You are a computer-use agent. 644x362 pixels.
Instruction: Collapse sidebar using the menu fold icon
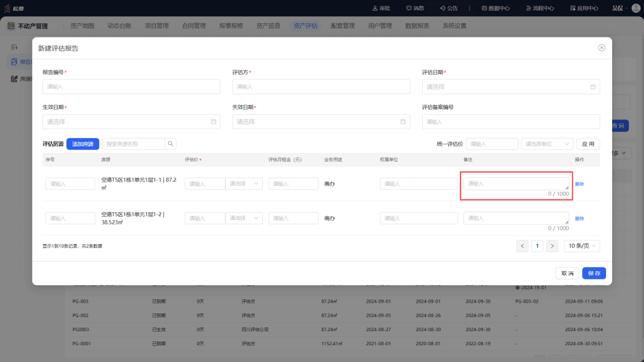14,47
